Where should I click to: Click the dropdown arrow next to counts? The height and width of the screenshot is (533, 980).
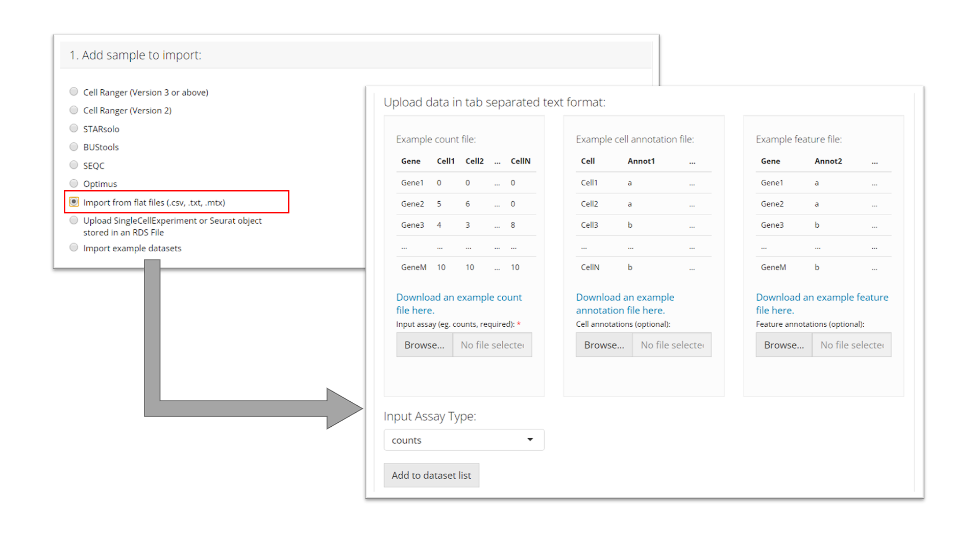click(530, 440)
